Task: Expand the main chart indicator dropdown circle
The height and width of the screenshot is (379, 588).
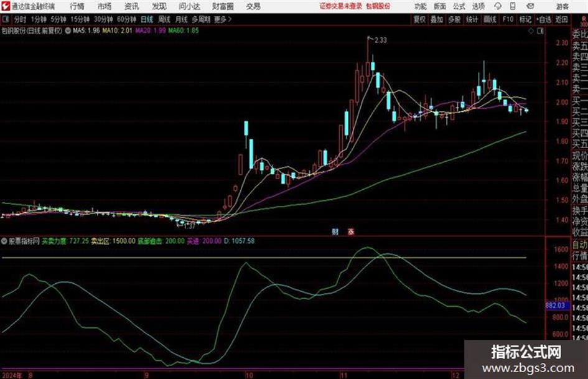Action: tap(68, 30)
